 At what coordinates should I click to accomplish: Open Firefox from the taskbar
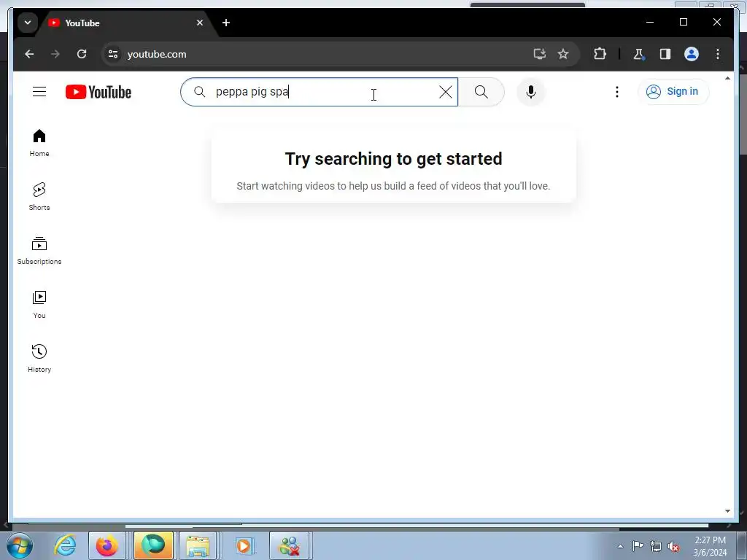[107, 545]
